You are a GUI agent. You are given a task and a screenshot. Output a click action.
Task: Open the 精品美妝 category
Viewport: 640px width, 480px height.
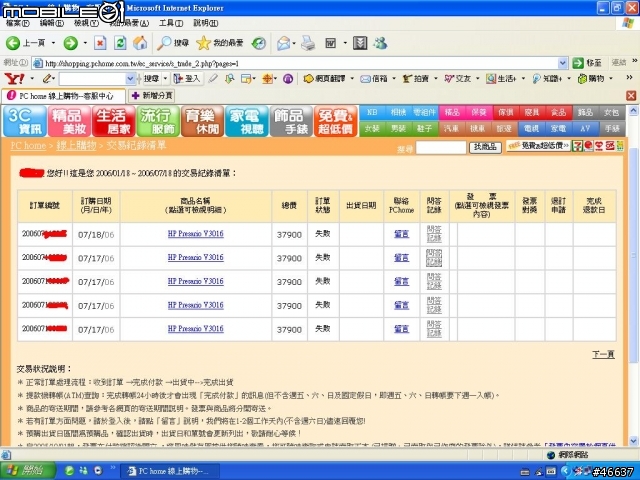pyautogui.click(x=69, y=121)
